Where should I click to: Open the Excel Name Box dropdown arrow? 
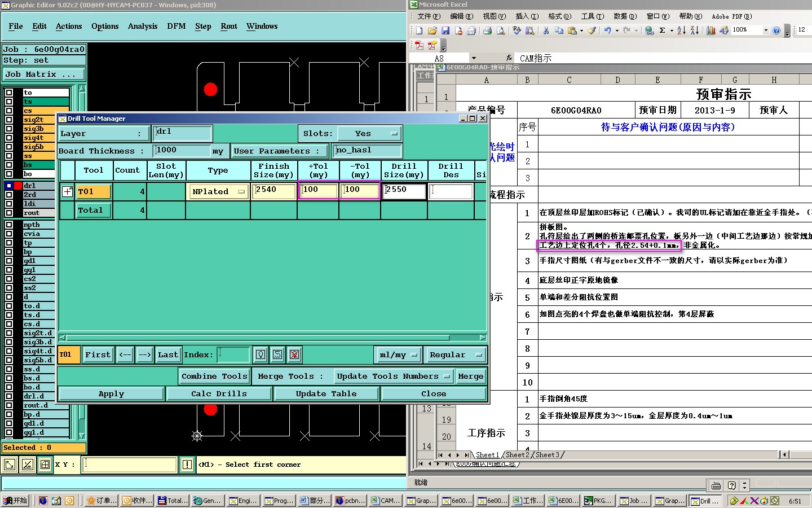(x=474, y=58)
